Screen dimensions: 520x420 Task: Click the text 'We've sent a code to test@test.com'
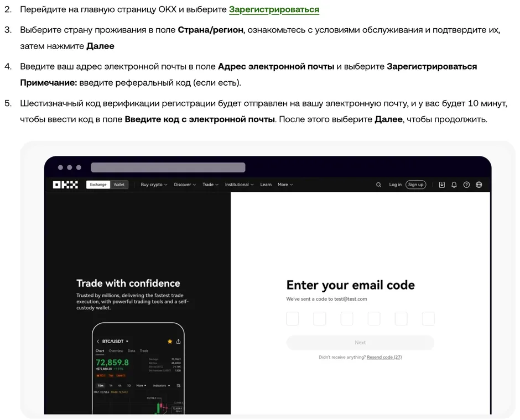point(326,299)
